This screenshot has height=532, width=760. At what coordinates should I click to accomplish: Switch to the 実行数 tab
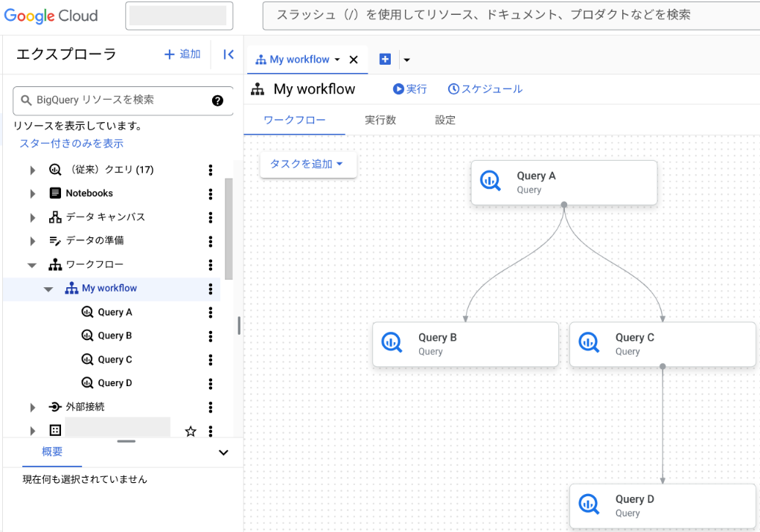[380, 119]
